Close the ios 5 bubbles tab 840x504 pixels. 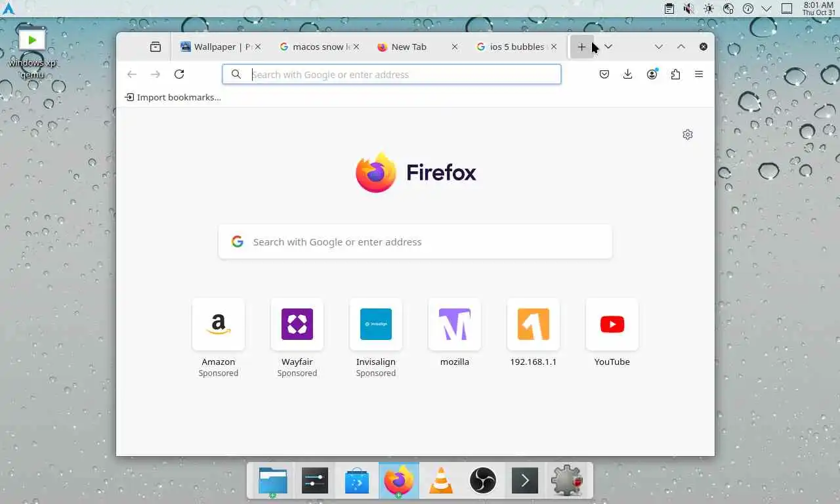pos(554,47)
